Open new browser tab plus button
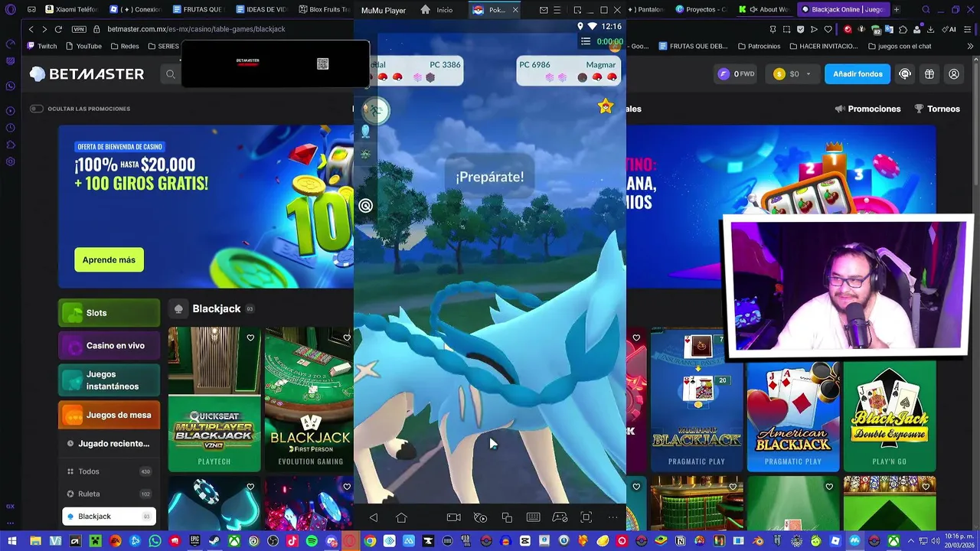 click(x=897, y=10)
